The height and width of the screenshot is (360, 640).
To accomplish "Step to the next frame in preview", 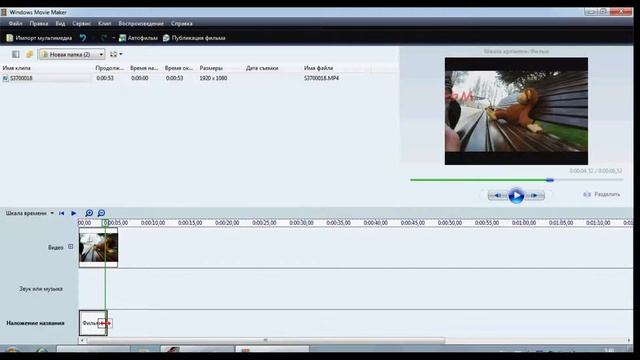I will pyautogui.click(x=535, y=196).
